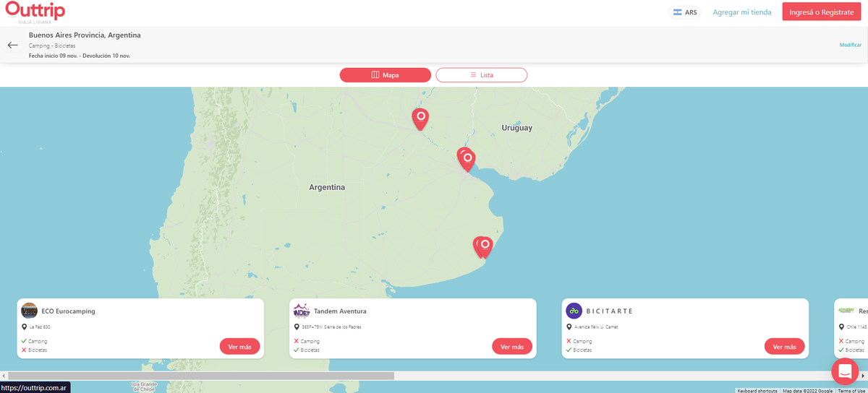Image resolution: width=868 pixels, height=393 pixels.
Task: Click Modificar to edit search
Action: (x=850, y=45)
